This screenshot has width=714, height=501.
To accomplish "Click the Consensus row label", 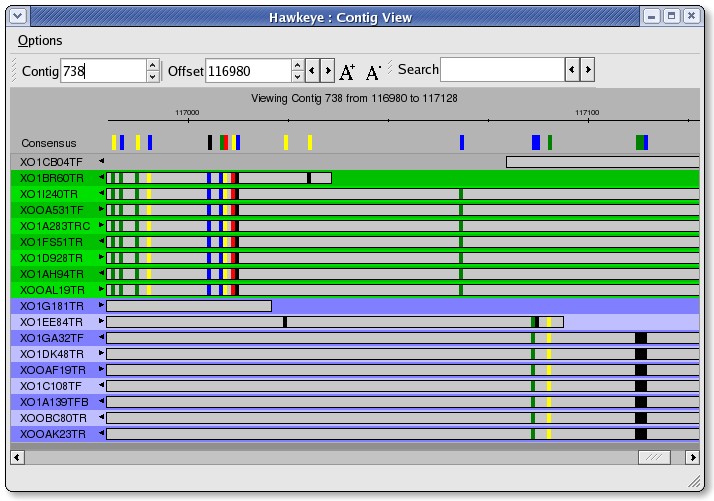I will (x=49, y=143).
